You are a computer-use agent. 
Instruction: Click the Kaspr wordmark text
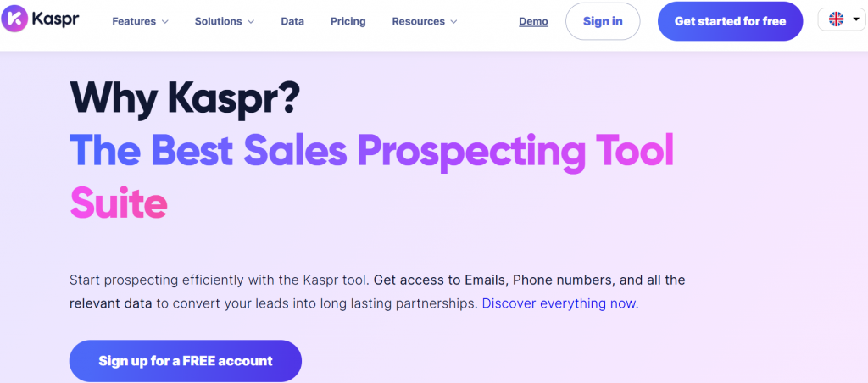(57, 21)
